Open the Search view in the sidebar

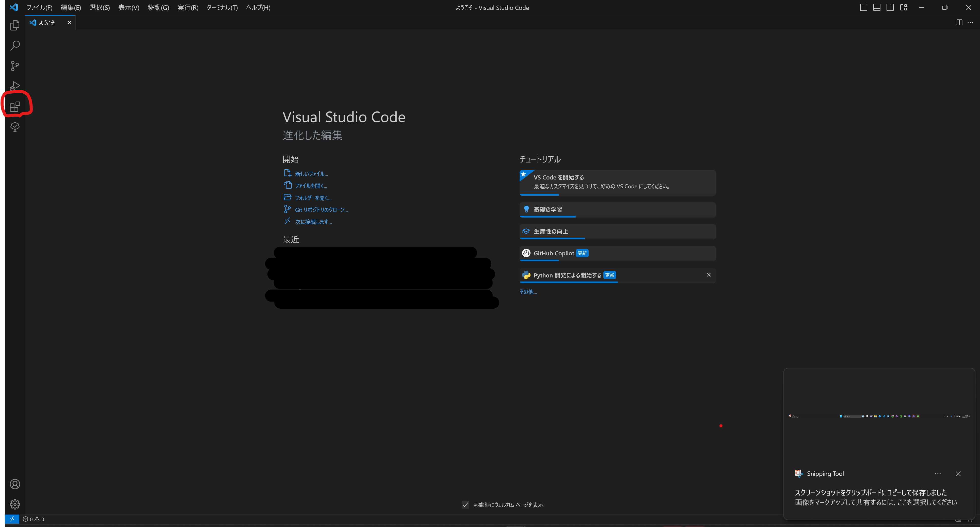click(x=14, y=46)
